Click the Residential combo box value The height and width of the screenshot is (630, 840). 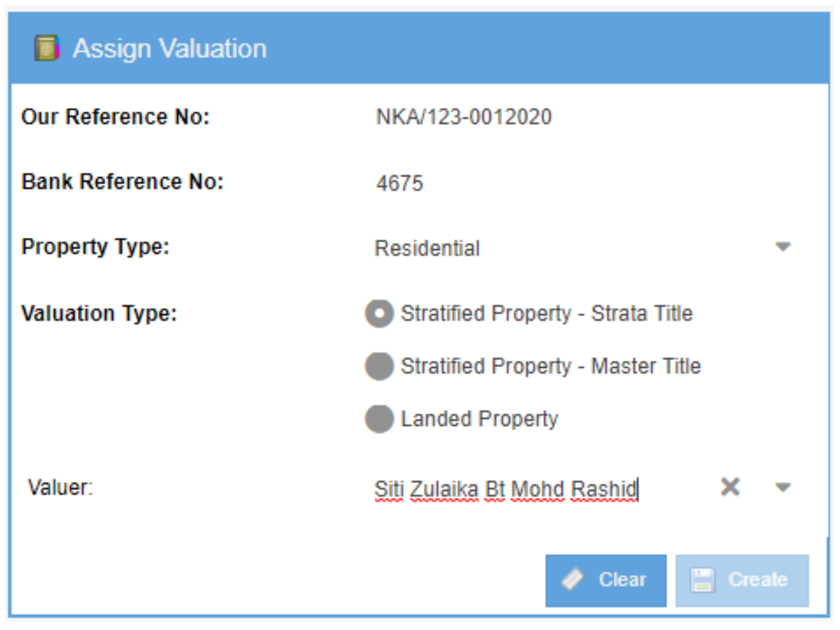click(427, 249)
